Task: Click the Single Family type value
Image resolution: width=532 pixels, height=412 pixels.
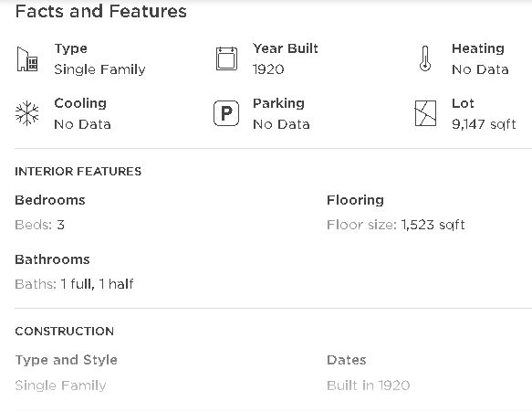Action: tap(99, 69)
